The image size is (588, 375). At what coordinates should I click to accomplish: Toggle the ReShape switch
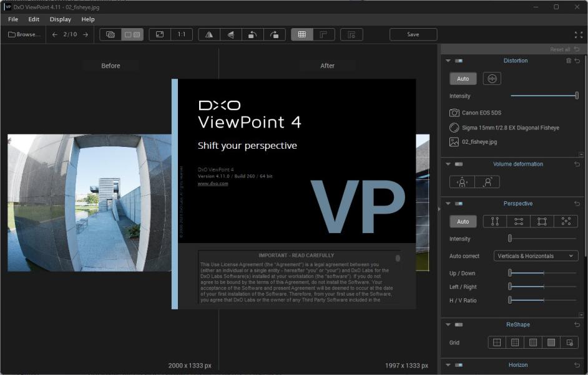[459, 324]
